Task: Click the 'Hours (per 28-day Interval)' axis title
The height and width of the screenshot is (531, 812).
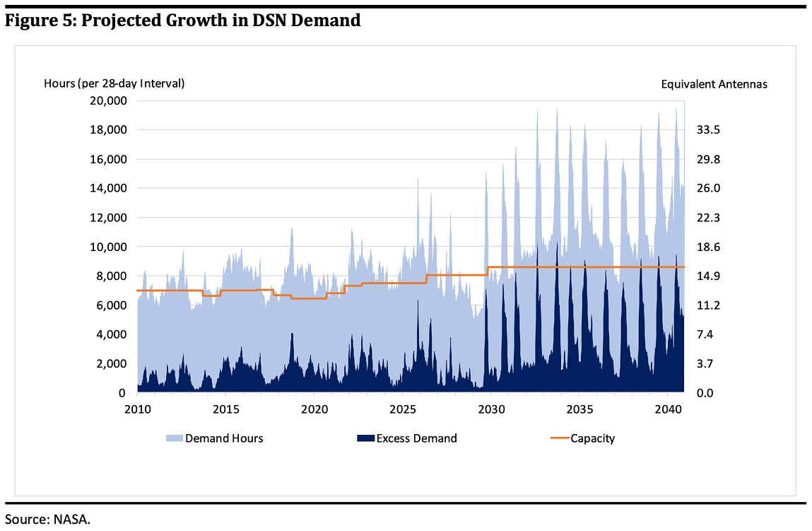Action: (x=114, y=83)
